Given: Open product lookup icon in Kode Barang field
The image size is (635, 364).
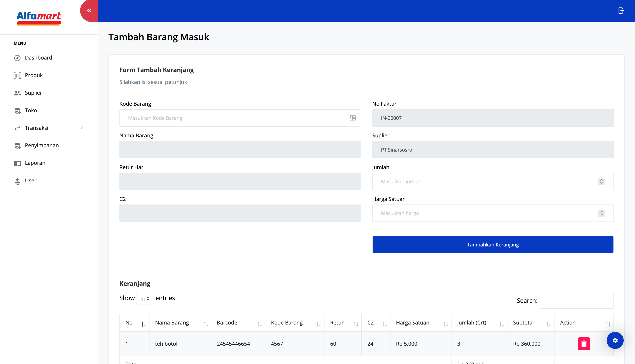Looking at the screenshot, I should 353,118.
